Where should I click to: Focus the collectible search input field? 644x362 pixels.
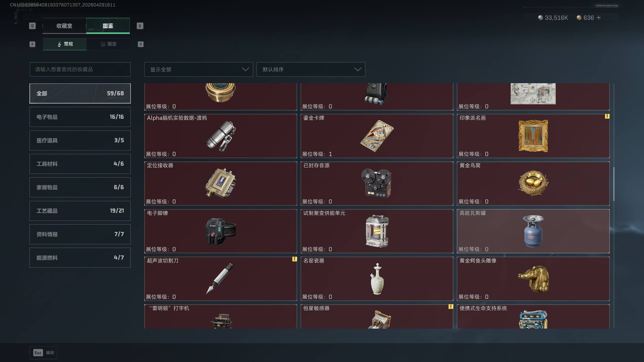coord(80,69)
